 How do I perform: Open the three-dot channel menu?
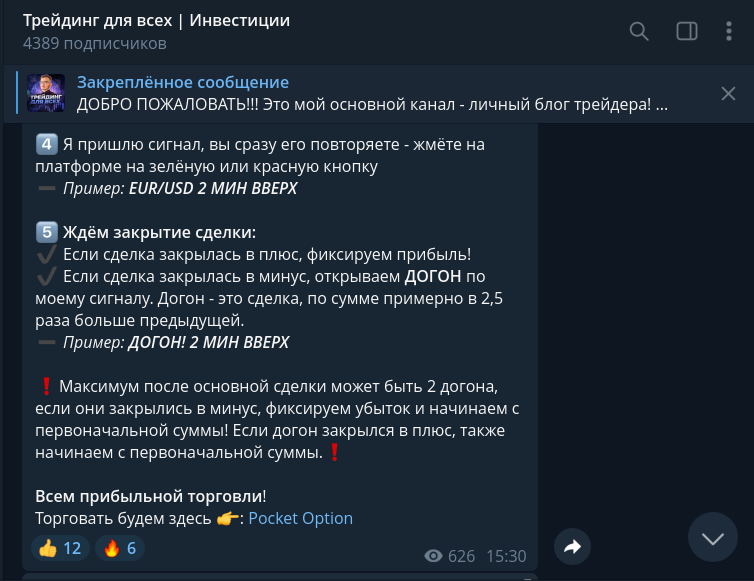click(x=729, y=32)
